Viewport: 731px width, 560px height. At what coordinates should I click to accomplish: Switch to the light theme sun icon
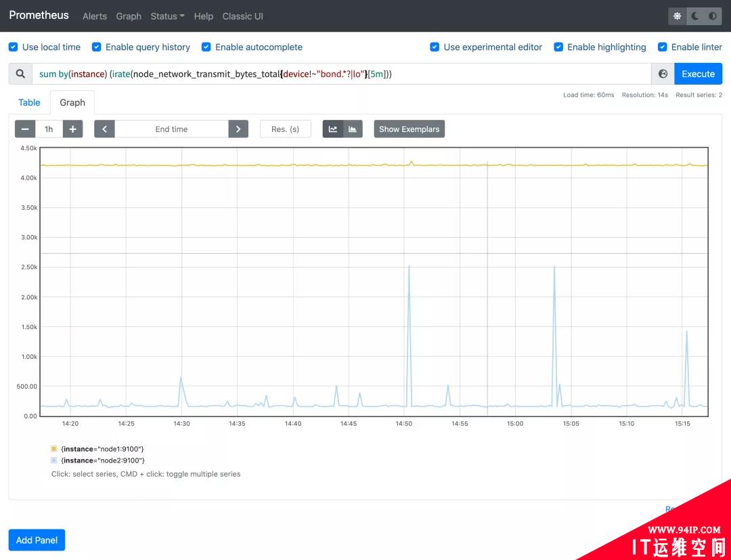pyautogui.click(x=678, y=16)
